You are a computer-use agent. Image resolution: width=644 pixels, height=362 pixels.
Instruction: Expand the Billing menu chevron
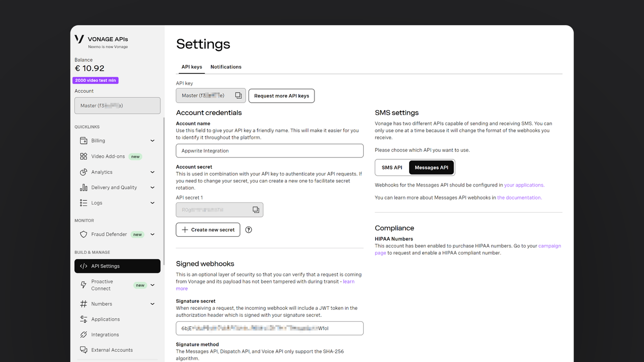[152, 141]
